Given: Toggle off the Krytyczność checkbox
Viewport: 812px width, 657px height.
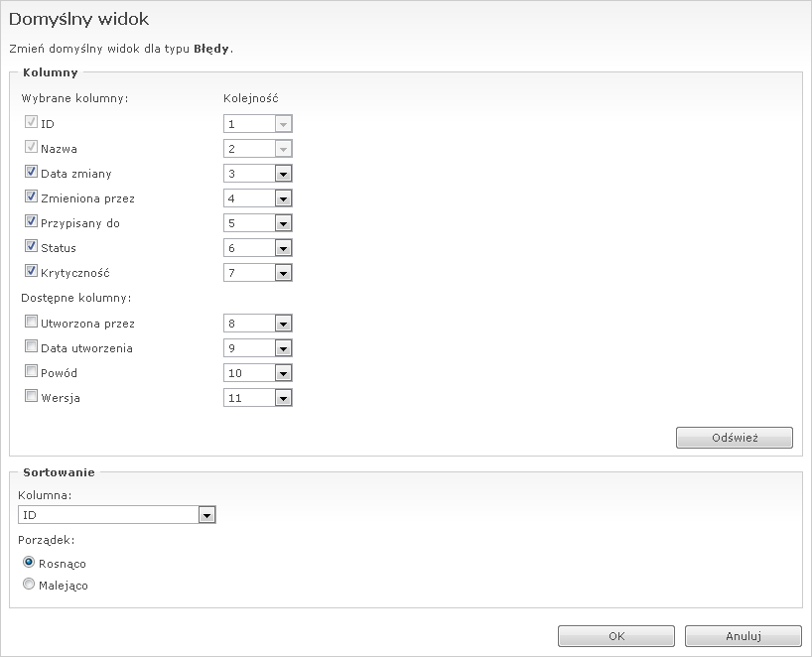Looking at the screenshot, I should pos(31,271).
